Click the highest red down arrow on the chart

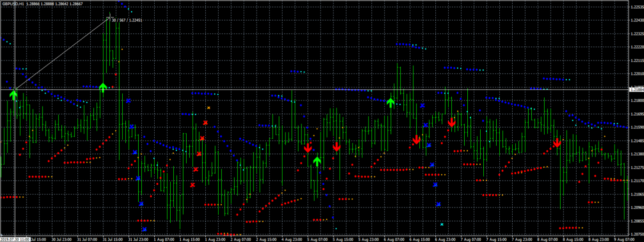pos(452,122)
